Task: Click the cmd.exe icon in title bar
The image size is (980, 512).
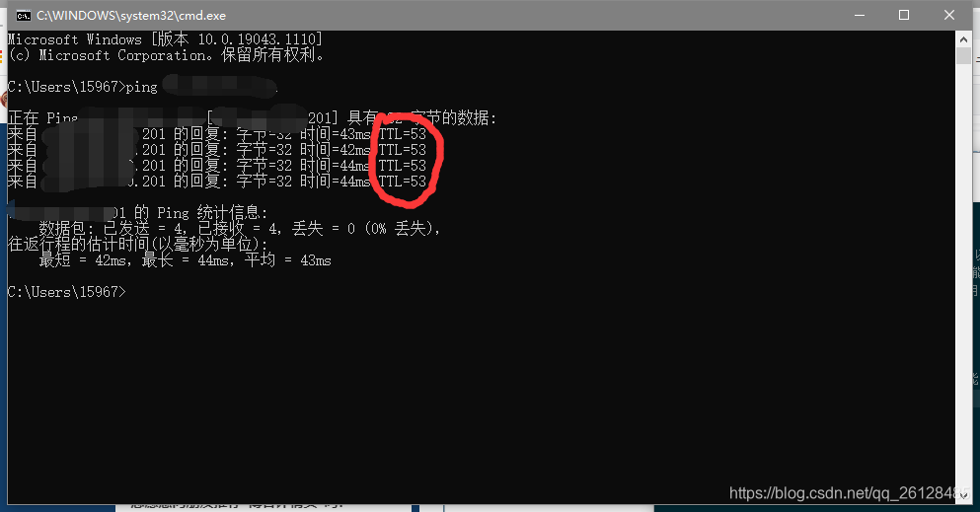Action: 23,15
